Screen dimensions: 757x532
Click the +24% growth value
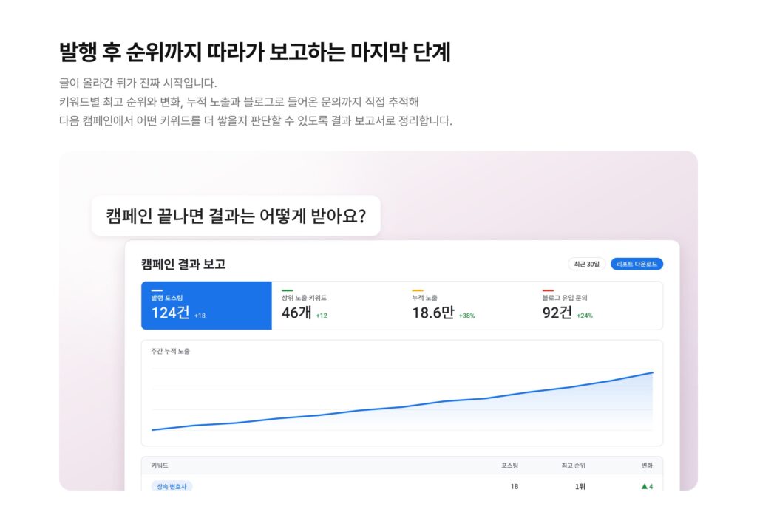pyautogui.click(x=585, y=316)
